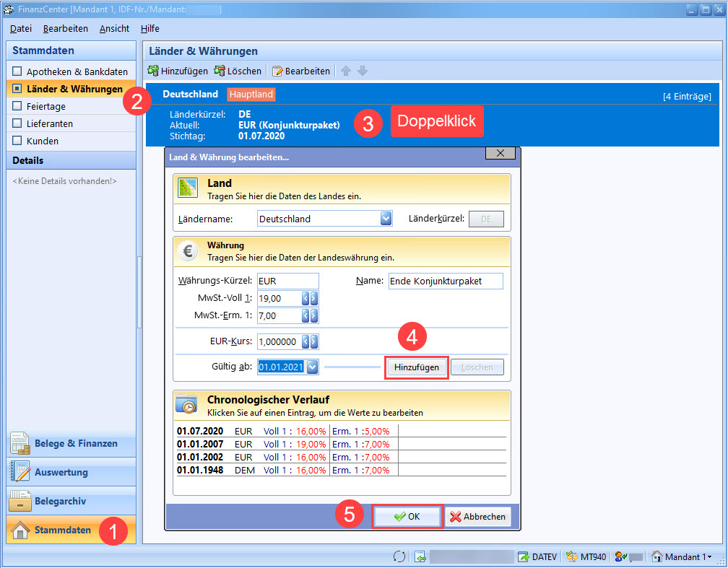Click the Name input field

click(x=445, y=281)
